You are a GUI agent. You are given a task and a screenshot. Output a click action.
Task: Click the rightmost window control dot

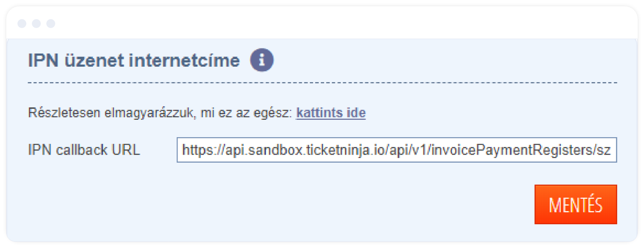click(x=51, y=23)
